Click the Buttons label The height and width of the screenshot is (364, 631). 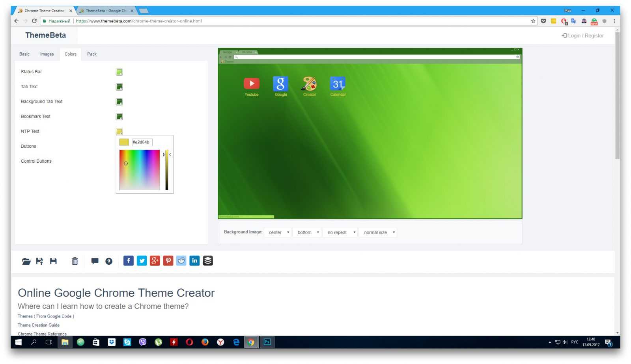28,146
